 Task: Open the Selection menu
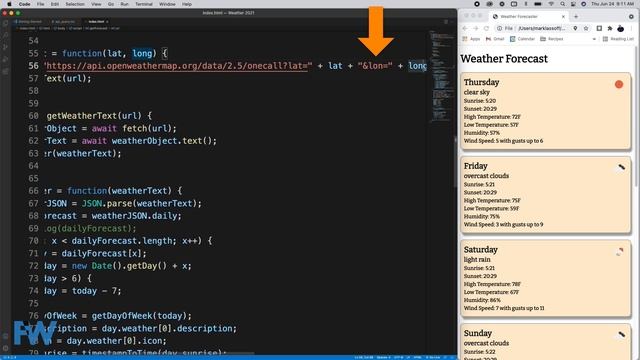coord(75,4)
